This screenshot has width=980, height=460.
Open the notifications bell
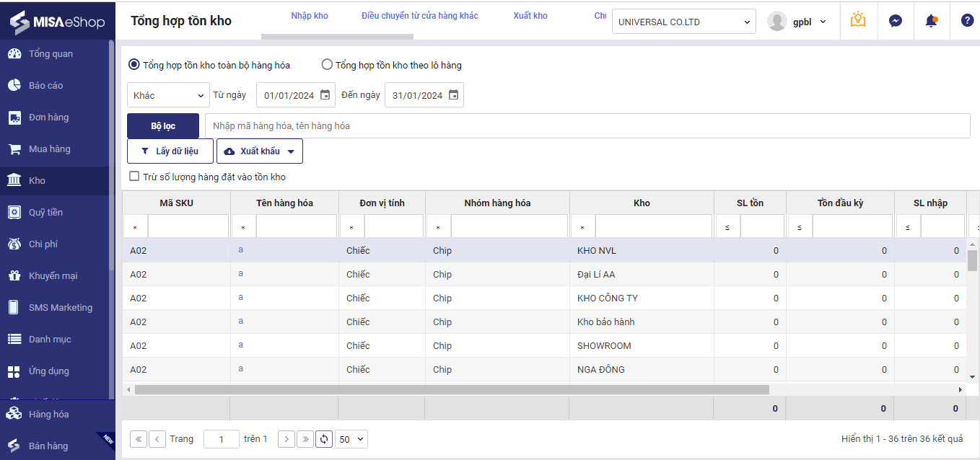click(x=931, y=21)
